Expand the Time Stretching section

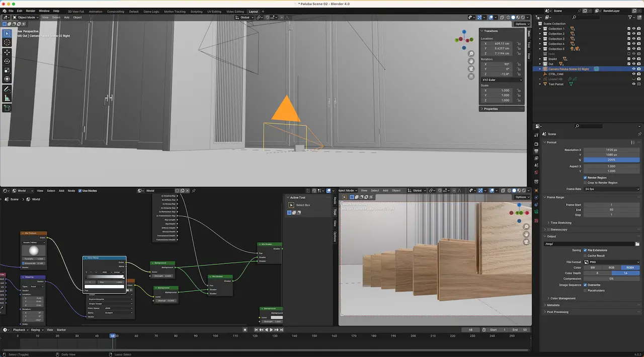coord(561,223)
